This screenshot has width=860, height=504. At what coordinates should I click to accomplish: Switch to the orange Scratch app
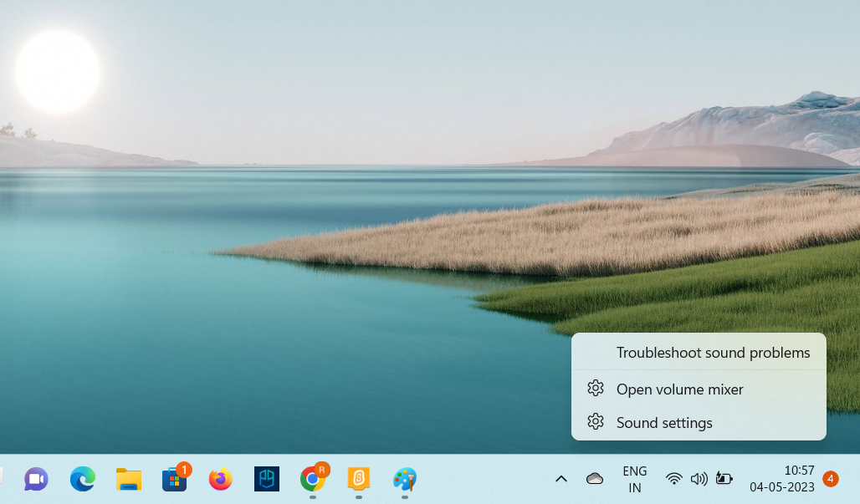click(x=359, y=479)
